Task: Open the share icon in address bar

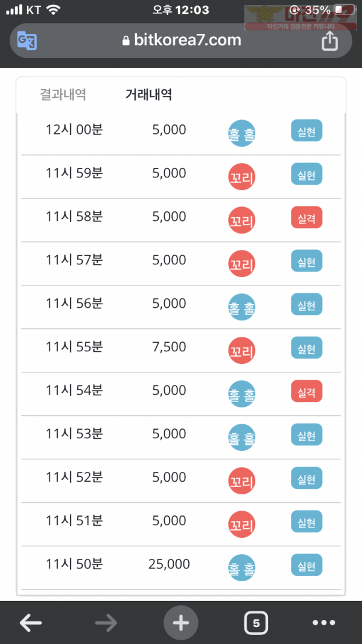Action: coord(329,40)
